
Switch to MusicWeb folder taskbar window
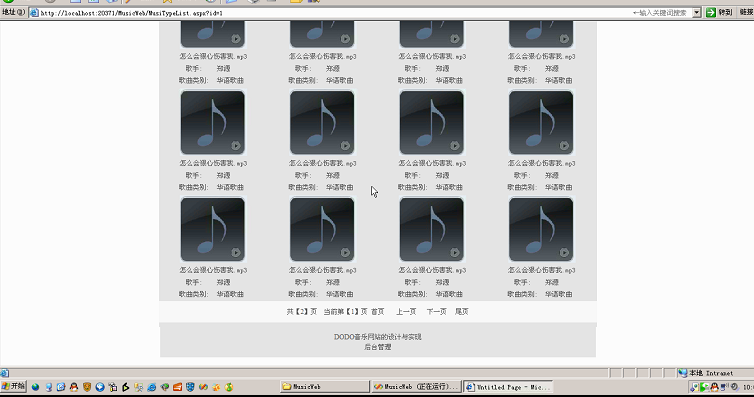point(325,386)
